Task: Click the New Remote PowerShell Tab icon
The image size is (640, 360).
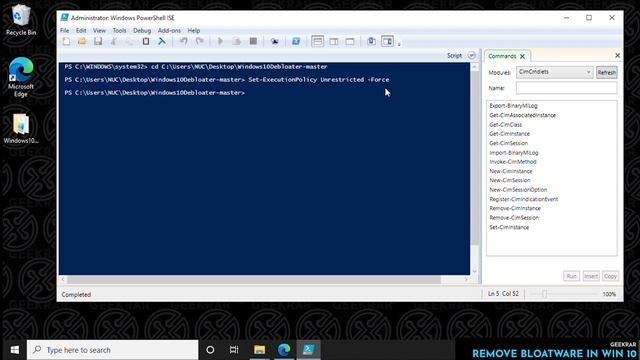Action: (x=274, y=41)
